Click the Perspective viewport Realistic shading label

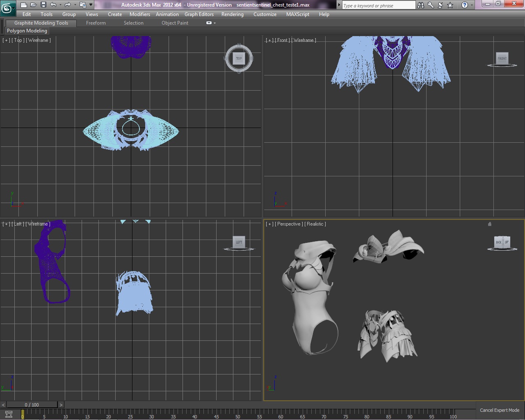(x=315, y=224)
